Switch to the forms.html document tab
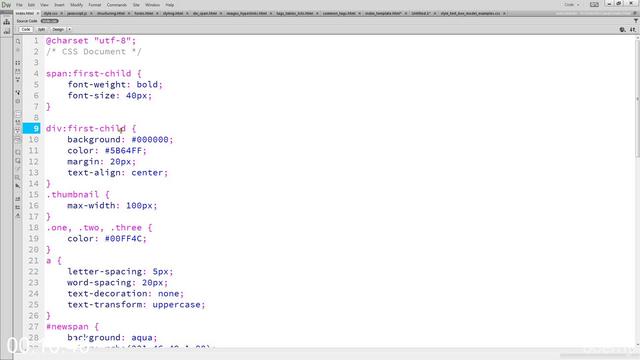The width and height of the screenshot is (640, 360). (x=144, y=13)
